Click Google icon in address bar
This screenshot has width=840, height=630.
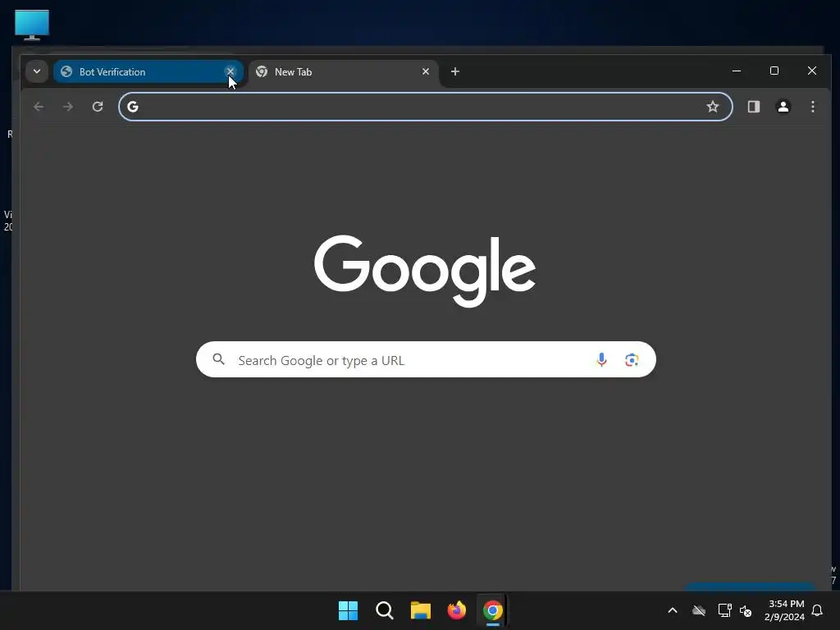click(133, 107)
